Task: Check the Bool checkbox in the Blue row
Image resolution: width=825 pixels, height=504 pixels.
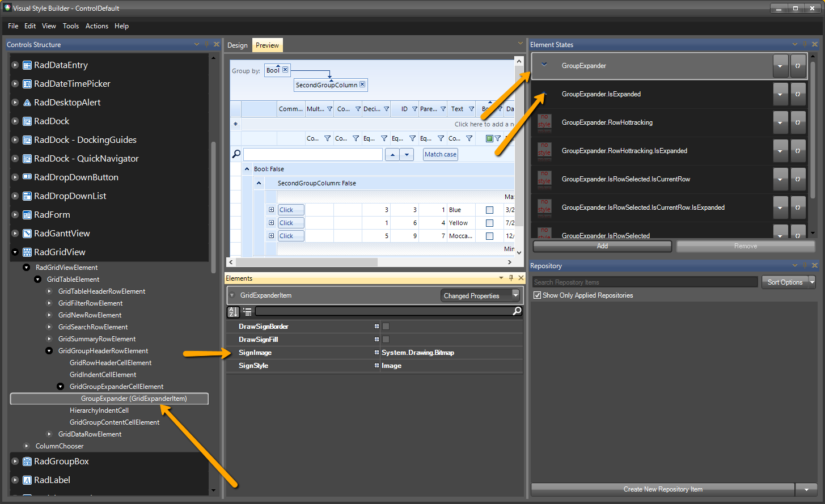Action: click(x=489, y=210)
